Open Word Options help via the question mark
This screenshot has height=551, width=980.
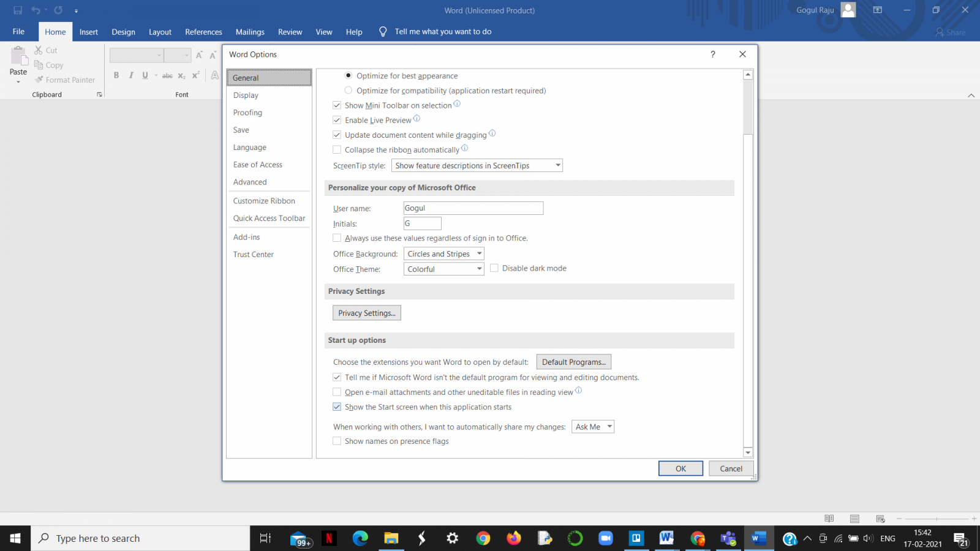point(712,54)
